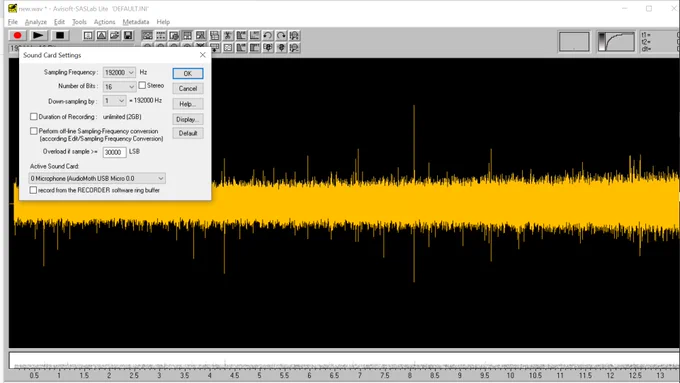This screenshot has height=383, width=680.
Task: Open the Help menu
Action: click(x=163, y=22)
